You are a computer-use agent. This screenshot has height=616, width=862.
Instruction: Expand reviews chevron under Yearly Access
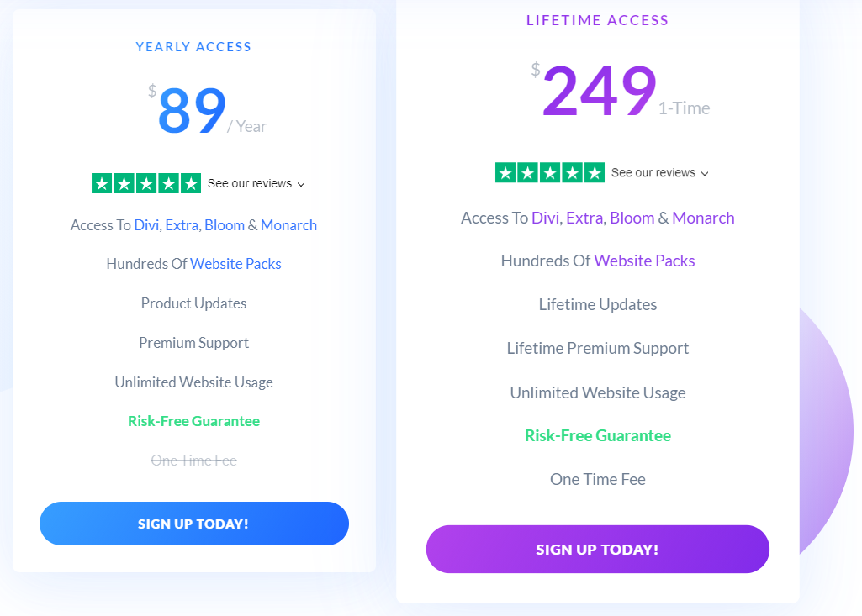[301, 185]
